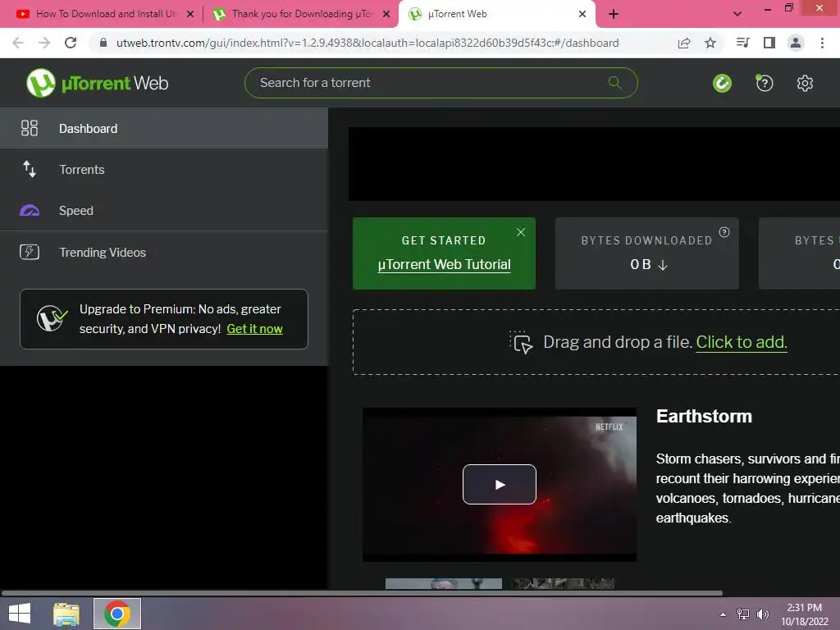Open the Torrents section
This screenshot has height=630, width=840.
164,169
